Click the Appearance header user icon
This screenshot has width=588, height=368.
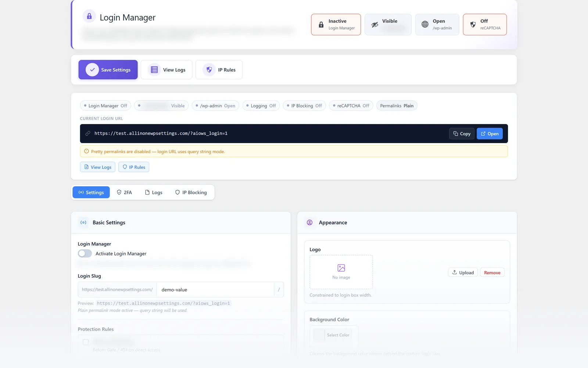(310, 222)
